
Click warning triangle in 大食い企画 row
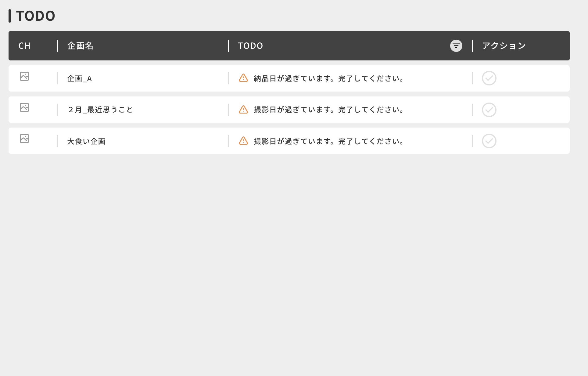coord(243,141)
